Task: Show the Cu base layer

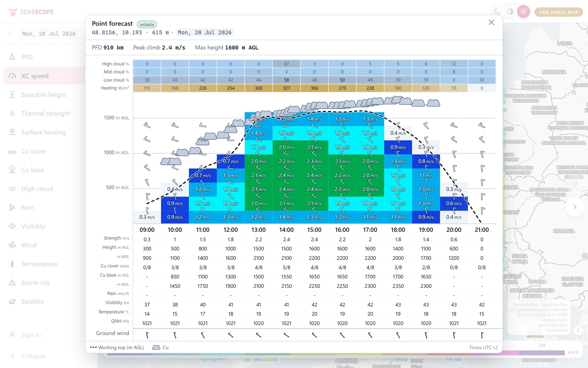Action: click(44, 170)
